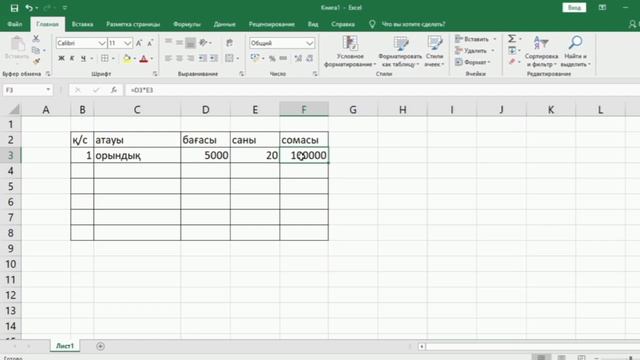Image resolution: width=640 pixels, height=360 pixels.
Task: Click the Name Box showing F3
Action: coord(27,90)
